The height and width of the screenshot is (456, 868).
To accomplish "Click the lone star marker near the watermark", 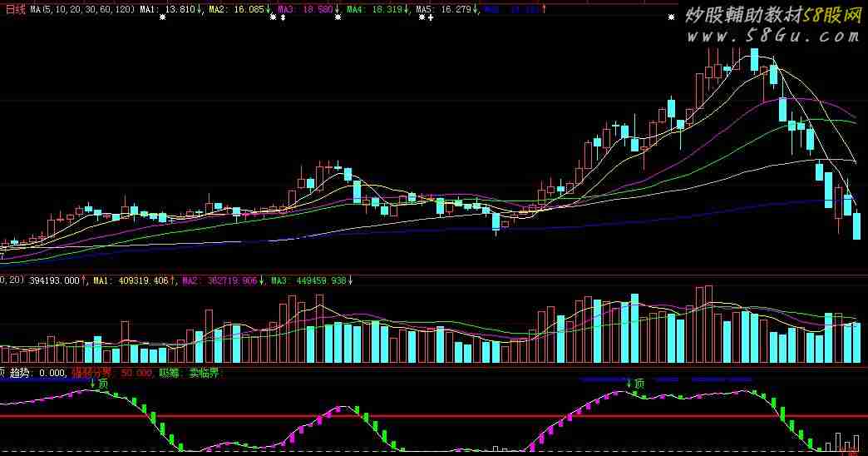I will [672, 17].
